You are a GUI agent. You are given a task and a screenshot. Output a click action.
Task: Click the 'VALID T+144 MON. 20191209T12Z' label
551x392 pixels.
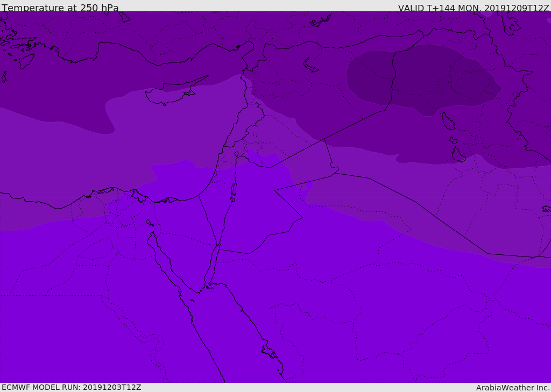point(474,8)
